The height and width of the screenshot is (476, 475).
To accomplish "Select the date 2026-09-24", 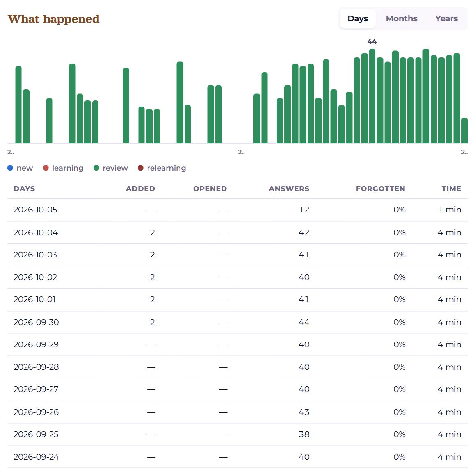I will [x=36, y=457].
